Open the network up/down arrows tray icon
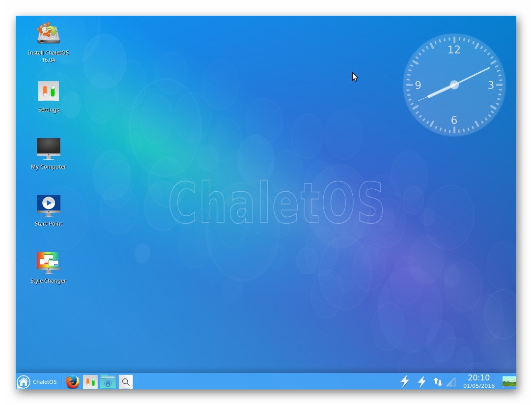Image resolution: width=532 pixels, height=405 pixels. click(x=438, y=382)
